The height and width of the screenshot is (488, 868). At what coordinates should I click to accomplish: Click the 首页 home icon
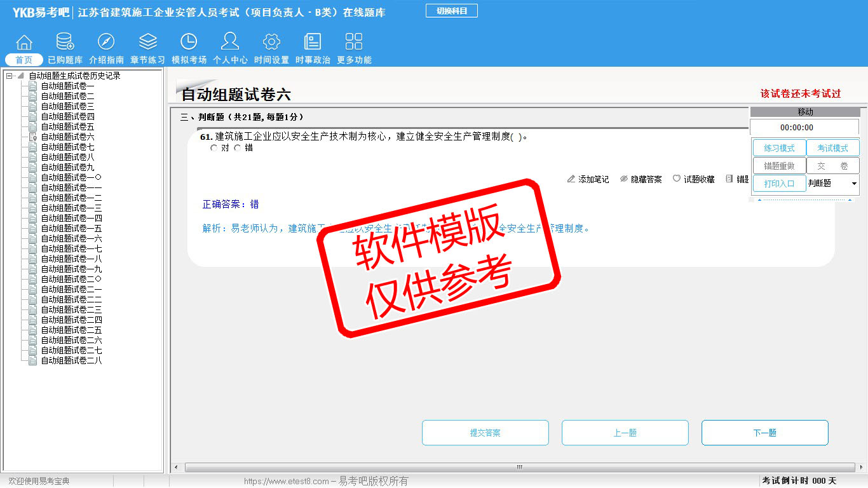[x=24, y=43]
